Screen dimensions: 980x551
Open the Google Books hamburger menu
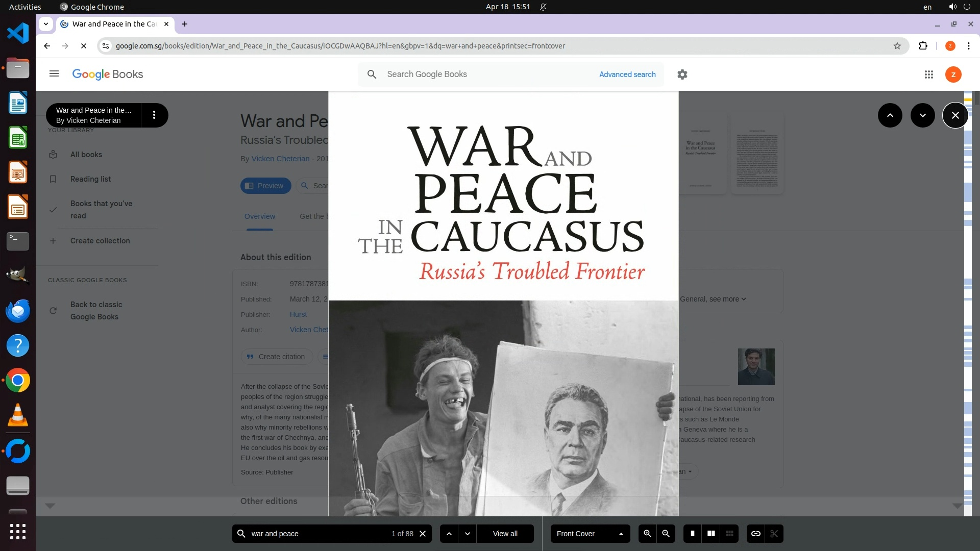[x=54, y=74]
